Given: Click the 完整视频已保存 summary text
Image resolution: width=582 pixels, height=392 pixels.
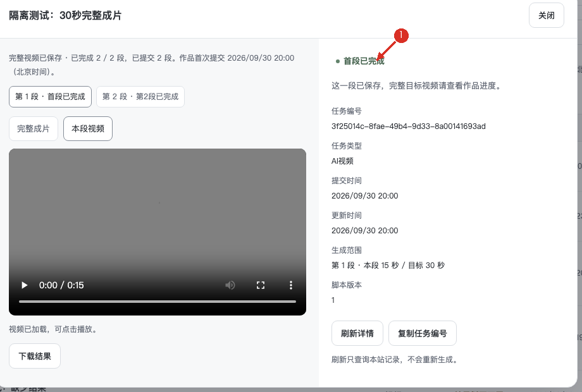Looking at the screenshot, I should pos(151,65).
